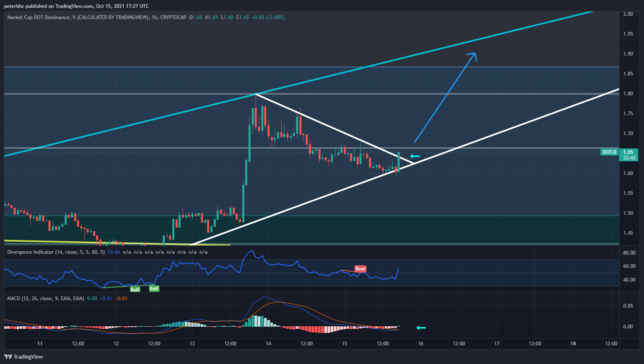Click the 2.00 price axis label

coord(628,14)
